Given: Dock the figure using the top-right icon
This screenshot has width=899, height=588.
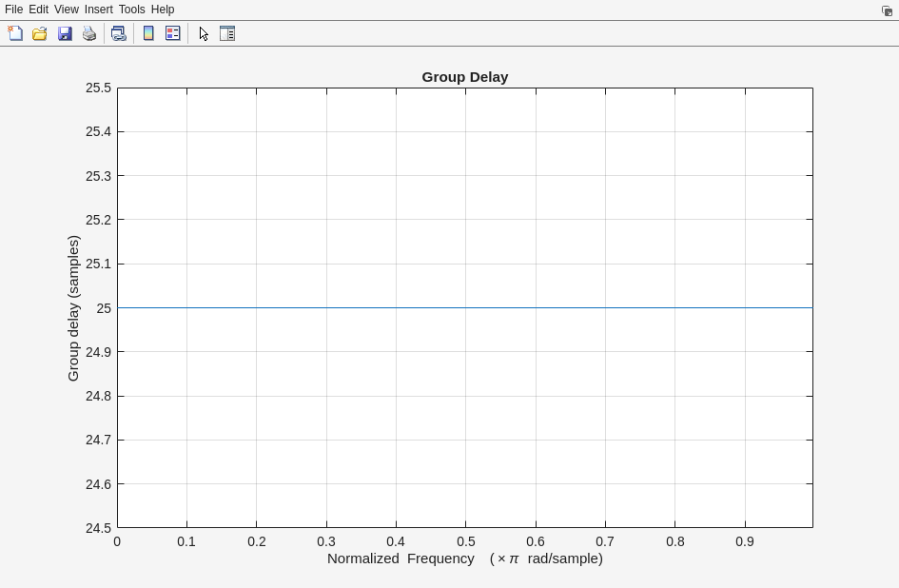Looking at the screenshot, I should coord(887,10).
